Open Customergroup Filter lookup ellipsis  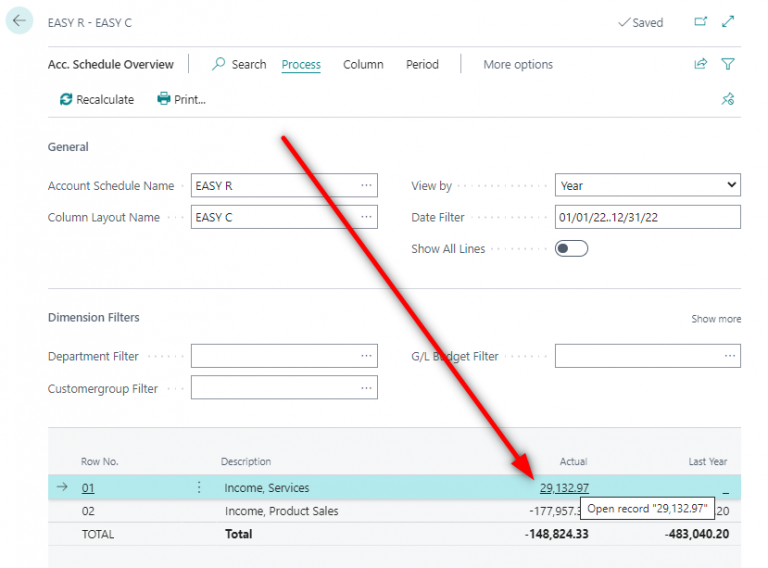(366, 388)
